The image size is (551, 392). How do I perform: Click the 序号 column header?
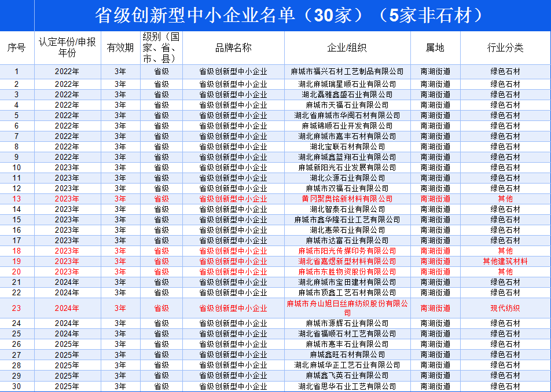click(17, 48)
